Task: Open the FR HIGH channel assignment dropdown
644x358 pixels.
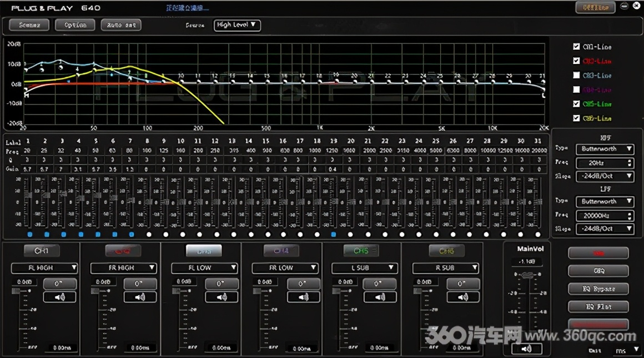Action: coord(124,268)
